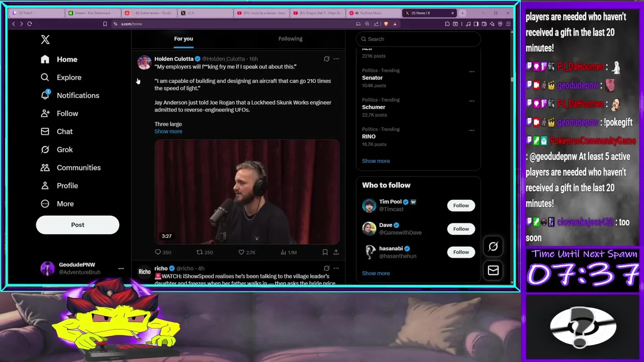Switch to the Following tab
The image size is (644, 362).
pos(290,39)
